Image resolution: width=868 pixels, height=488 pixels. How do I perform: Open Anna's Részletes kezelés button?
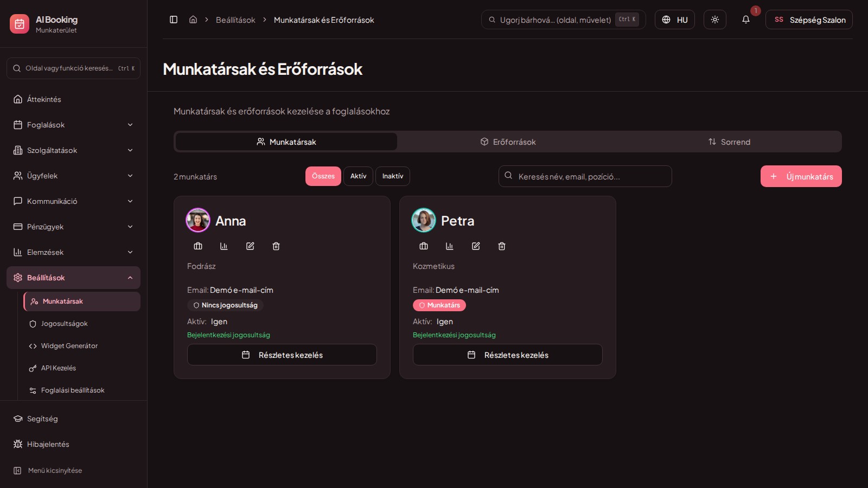pyautogui.click(x=282, y=355)
